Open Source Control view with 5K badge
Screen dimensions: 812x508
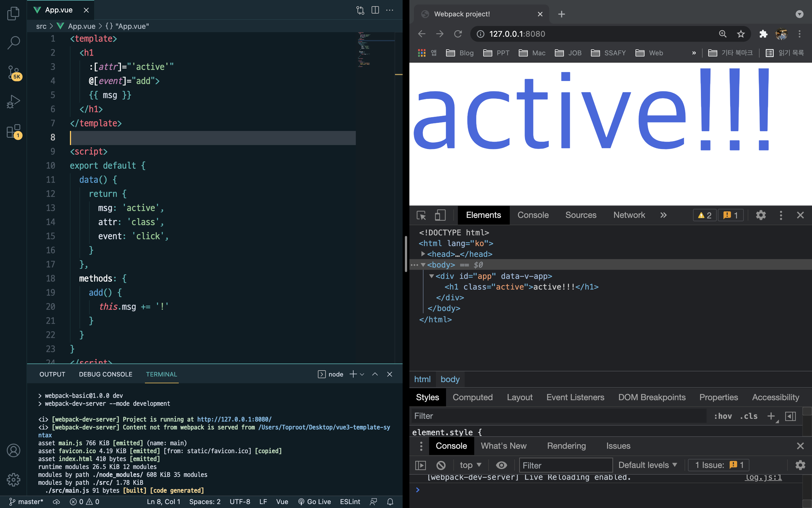[x=14, y=72]
